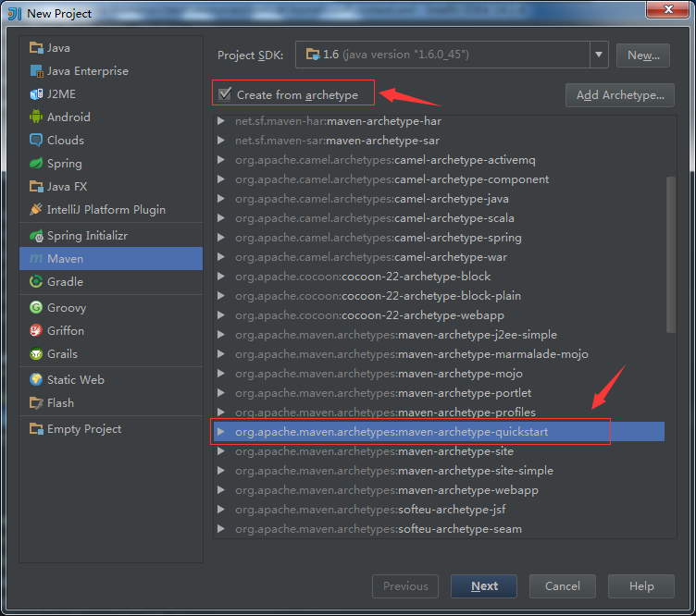Choose the Spring leaf icon
The height and width of the screenshot is (616, 696).
coord(36,163)
